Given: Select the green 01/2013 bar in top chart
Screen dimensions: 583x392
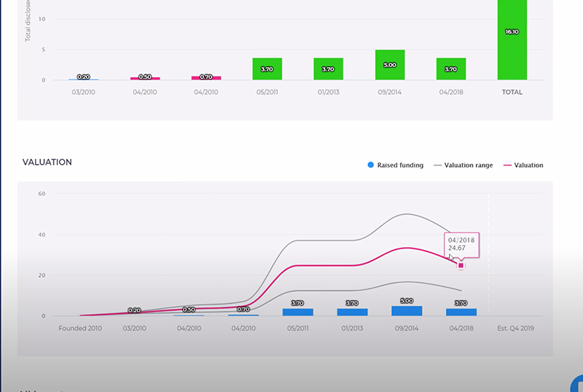Looking at the screenshot, I should 328,69.
